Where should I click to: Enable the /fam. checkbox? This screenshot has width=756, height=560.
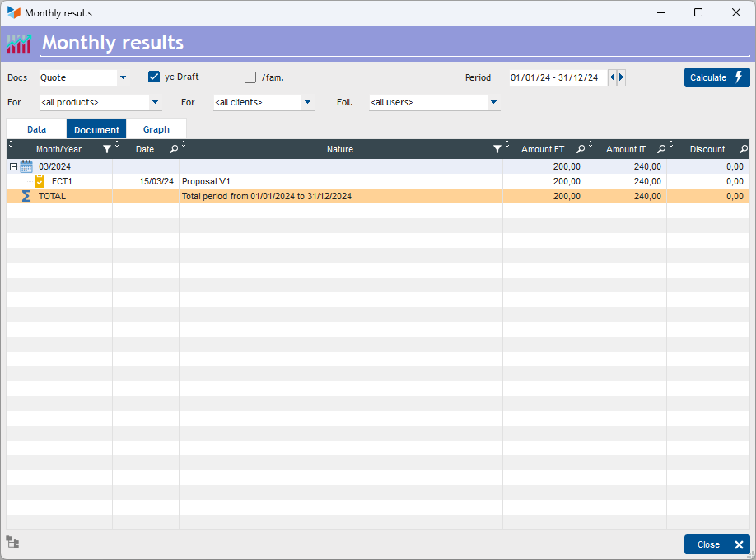click(x=250, y=77)
